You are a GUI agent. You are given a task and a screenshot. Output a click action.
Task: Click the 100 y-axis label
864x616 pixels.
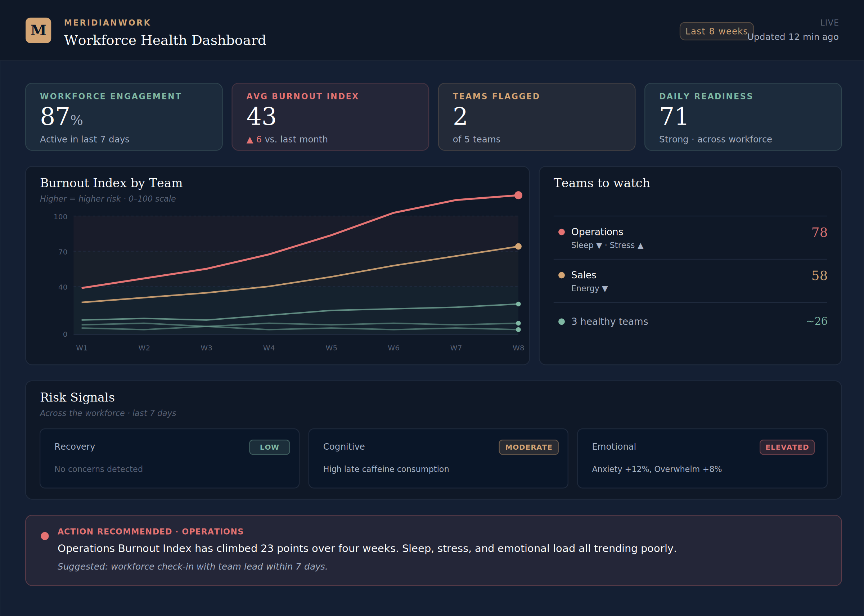click(x=60, y=217)
